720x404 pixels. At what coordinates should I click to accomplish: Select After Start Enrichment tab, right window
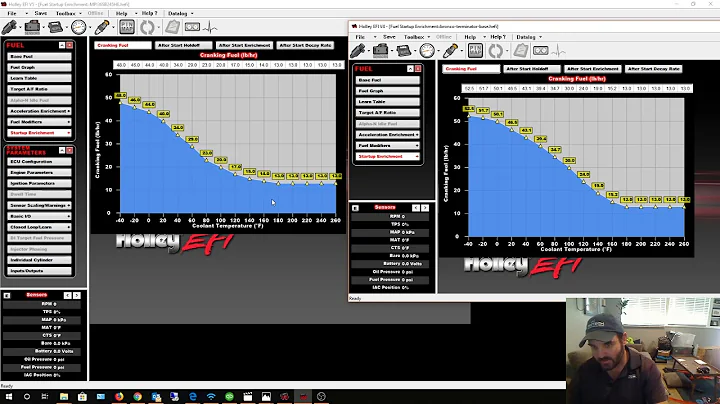point(592,69)
